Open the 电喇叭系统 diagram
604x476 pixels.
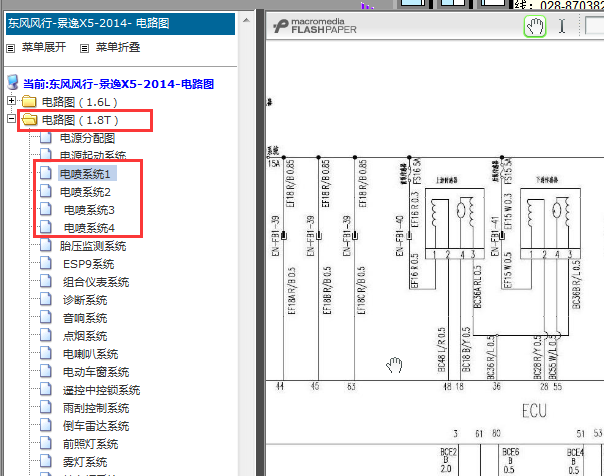pos(91,354)
